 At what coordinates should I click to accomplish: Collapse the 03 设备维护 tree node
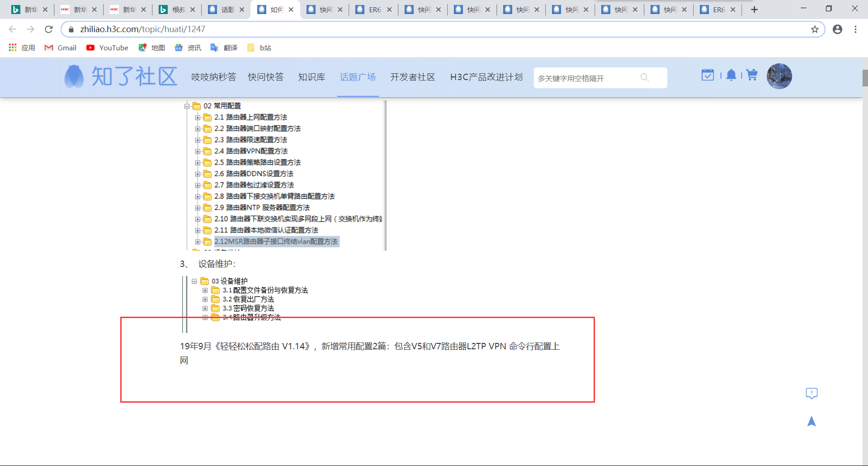pyautogui.click(x=194, y=281)
